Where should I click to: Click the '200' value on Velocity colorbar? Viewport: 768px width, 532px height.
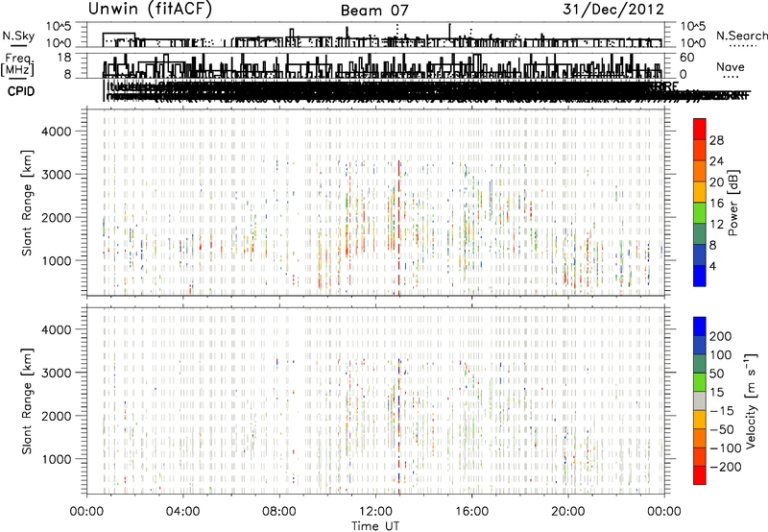coord(721,336)
